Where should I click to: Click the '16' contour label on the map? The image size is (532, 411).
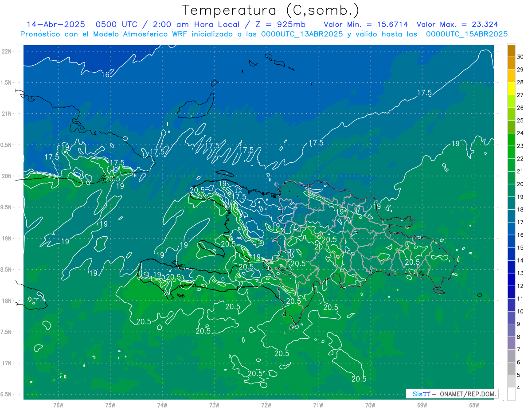(x=106, y=74)
